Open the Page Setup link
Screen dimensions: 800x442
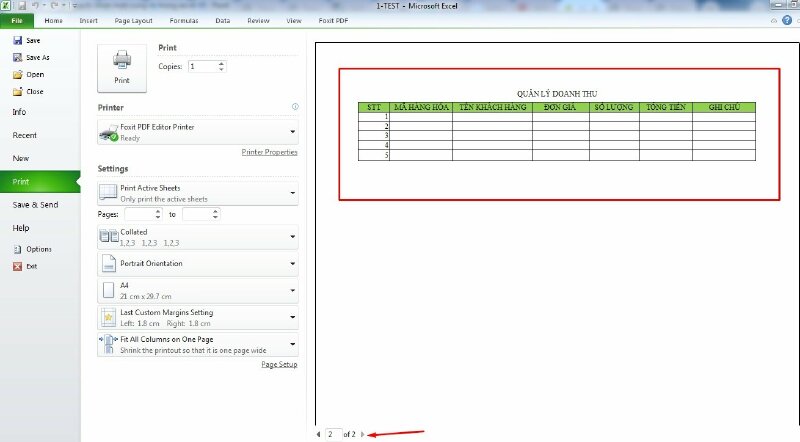click(279, 365)
